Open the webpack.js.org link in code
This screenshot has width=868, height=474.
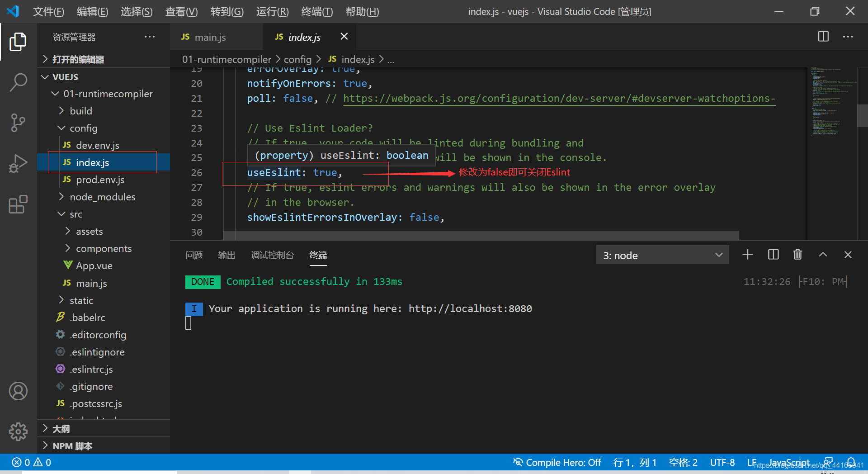pos(559,98)
